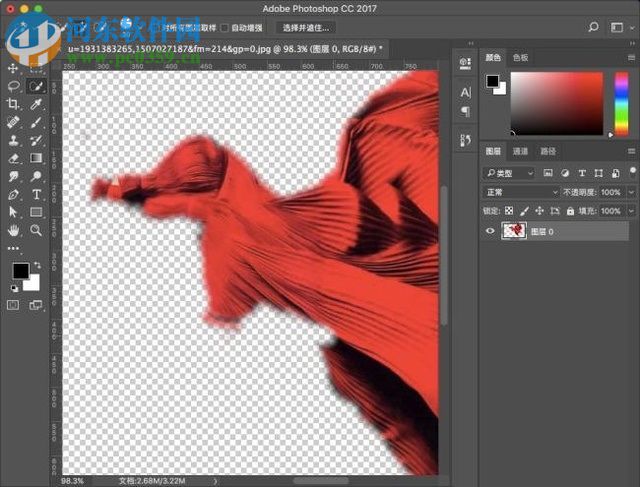Select the Eyedropper tool

(36, 104)
